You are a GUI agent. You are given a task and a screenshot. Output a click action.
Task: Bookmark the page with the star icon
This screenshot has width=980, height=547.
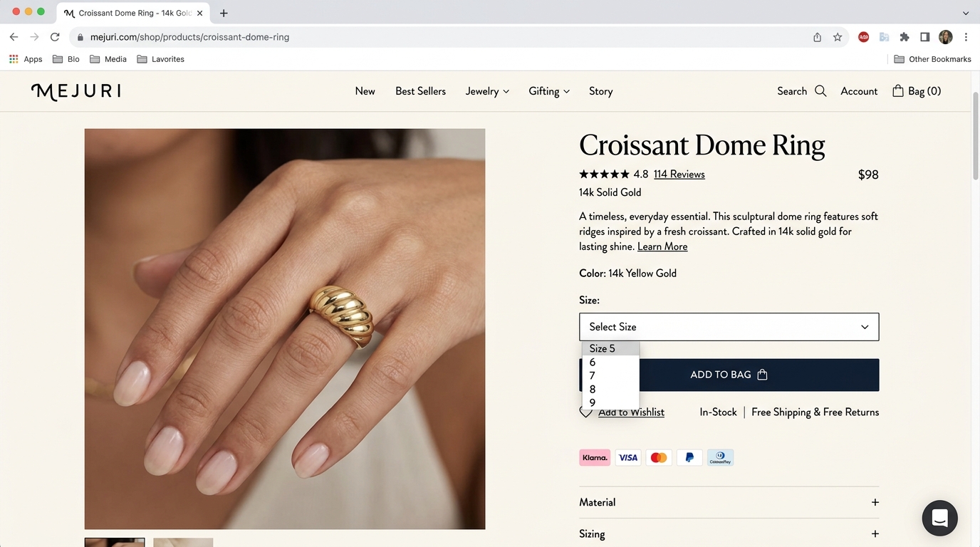click(838, 36)
